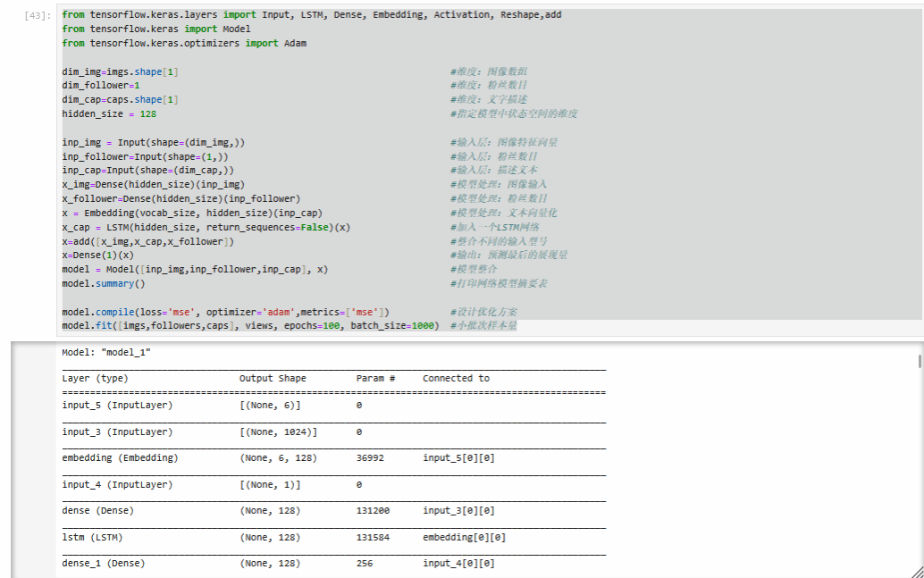Click the resize handle at output corner
This screenshot has width=924, height=578.
[918, 572]
